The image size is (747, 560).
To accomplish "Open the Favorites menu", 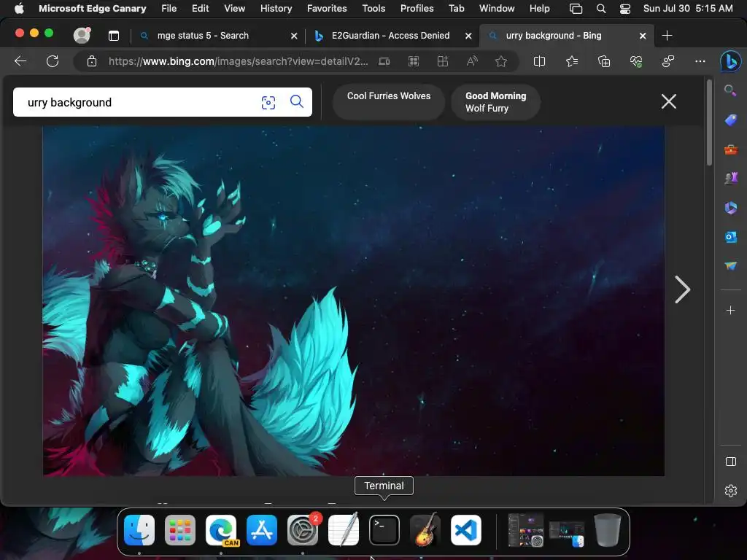I will point(327,8).
